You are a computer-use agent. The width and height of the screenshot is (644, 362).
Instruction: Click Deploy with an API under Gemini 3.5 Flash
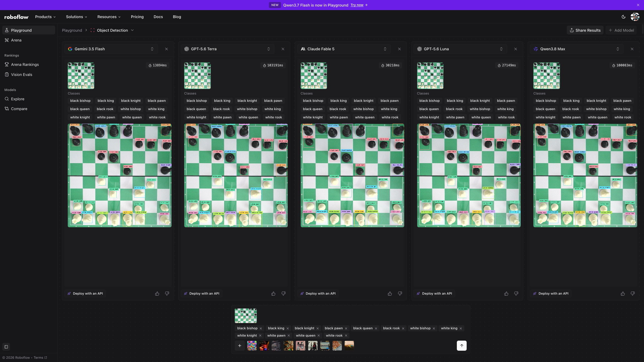85,294
